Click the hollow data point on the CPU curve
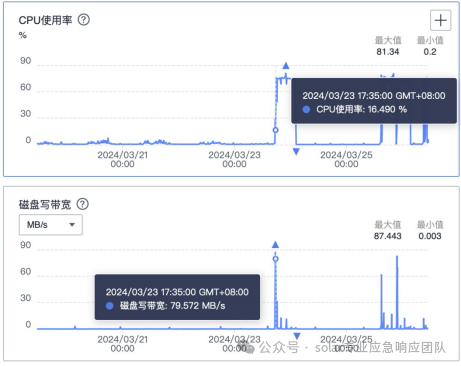 coord(275,130)
